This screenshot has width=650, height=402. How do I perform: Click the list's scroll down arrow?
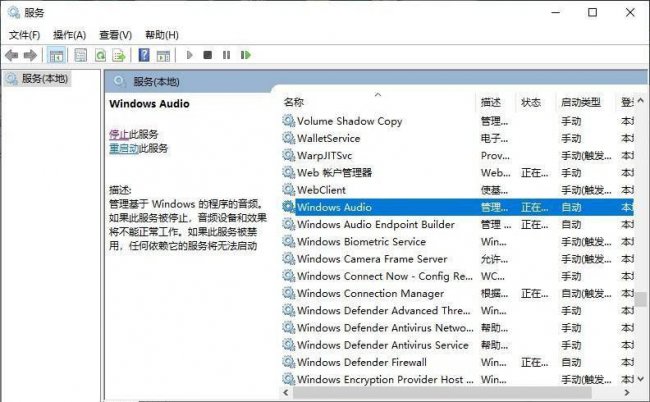point(641,379)
